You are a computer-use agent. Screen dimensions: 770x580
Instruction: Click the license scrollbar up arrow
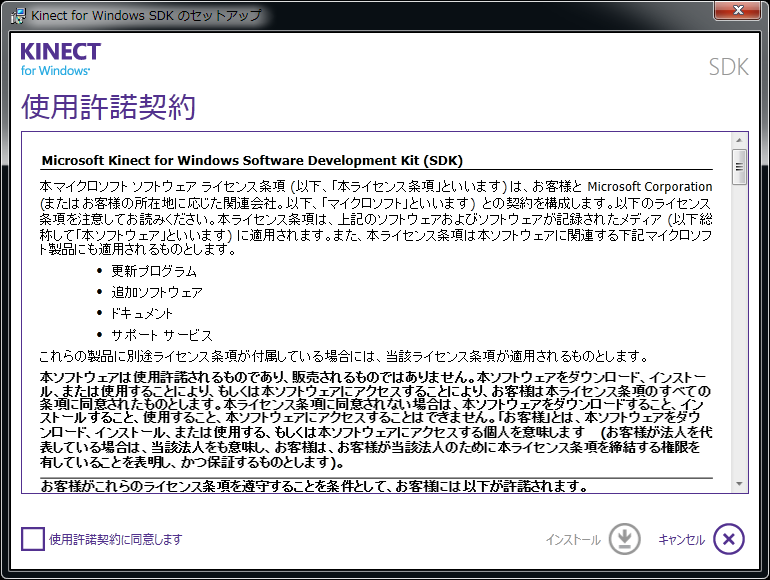[740, 140]
